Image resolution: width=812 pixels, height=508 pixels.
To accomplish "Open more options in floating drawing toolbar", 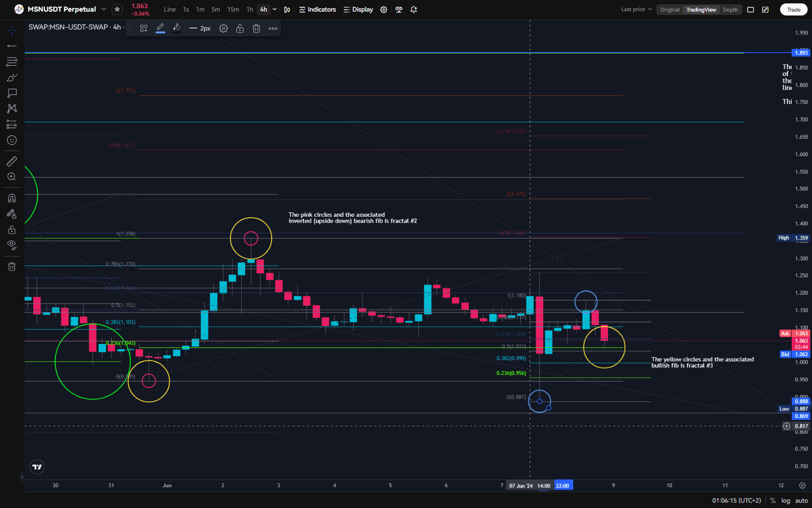I will point(273,29).
